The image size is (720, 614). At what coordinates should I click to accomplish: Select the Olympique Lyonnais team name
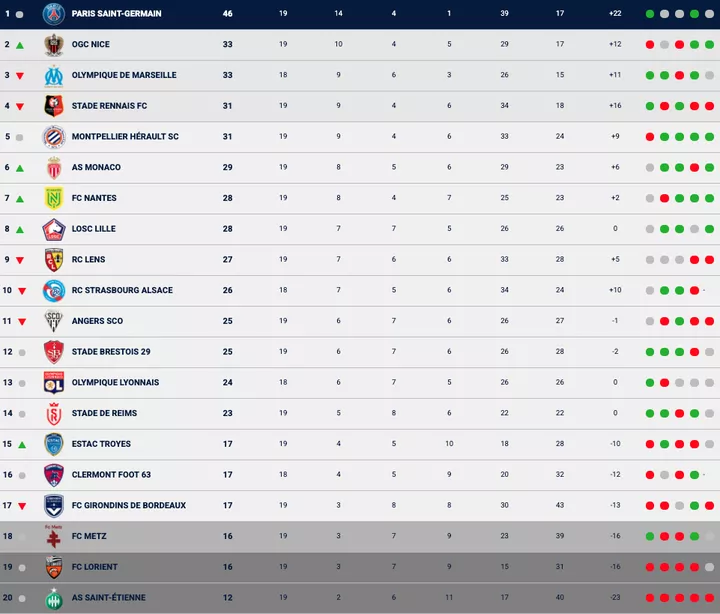[115, 383]
